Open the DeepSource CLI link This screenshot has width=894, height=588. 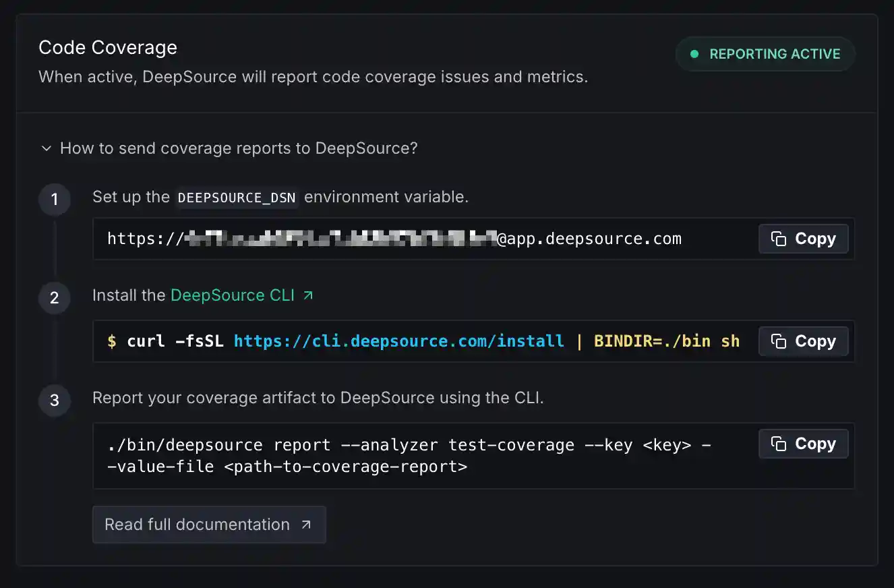click(x=233, y=295)
